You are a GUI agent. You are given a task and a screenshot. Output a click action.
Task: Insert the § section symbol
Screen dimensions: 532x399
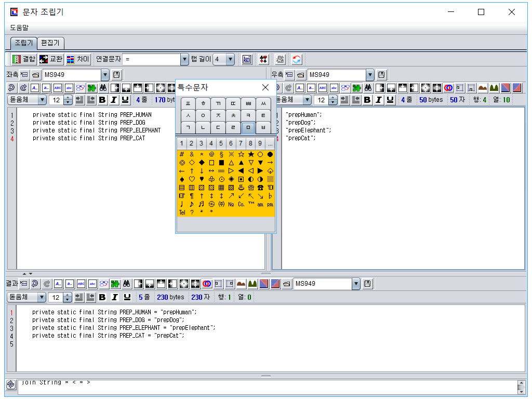(x=221, y=154)
